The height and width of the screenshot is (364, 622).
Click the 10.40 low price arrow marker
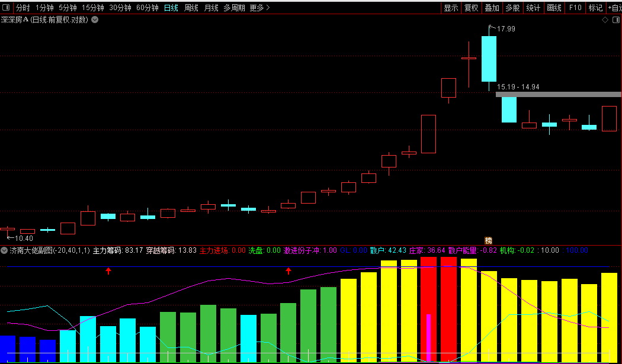20,239
